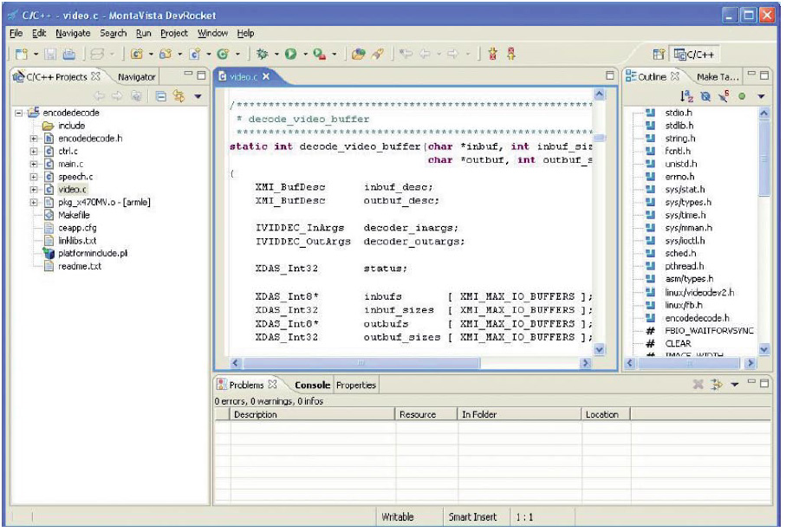
Task: Sort problems by In Folder column header
Action: [x=519, y=415]
